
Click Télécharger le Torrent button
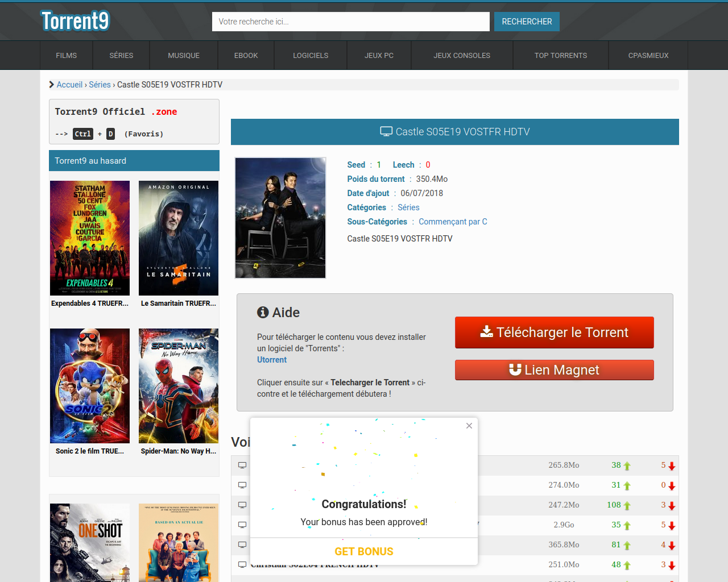coord(555,332)
